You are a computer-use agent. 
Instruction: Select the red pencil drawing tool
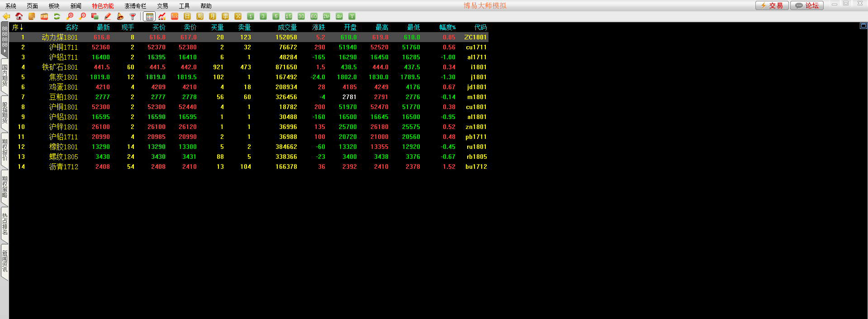coord(108,16)
